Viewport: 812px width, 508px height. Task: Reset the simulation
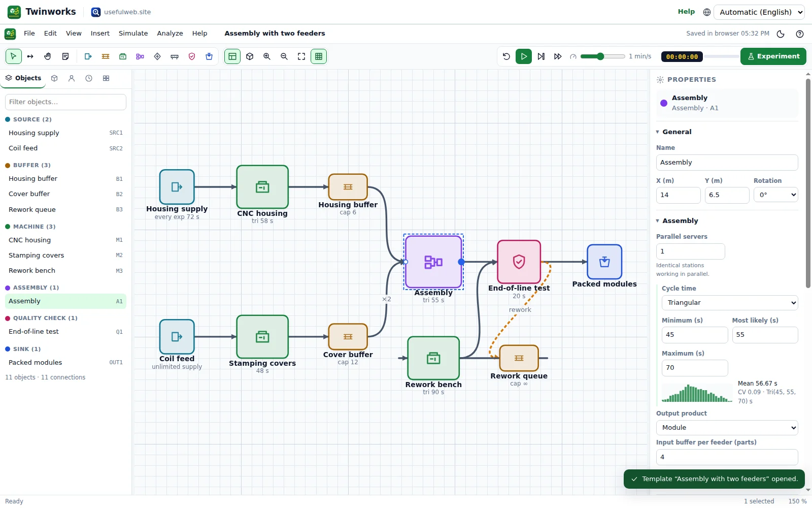point(506,56)
